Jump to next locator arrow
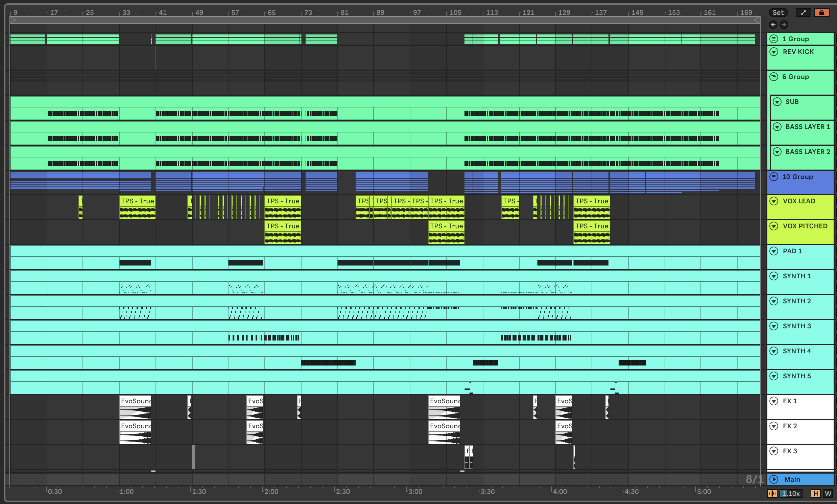 tap(784, 24)
